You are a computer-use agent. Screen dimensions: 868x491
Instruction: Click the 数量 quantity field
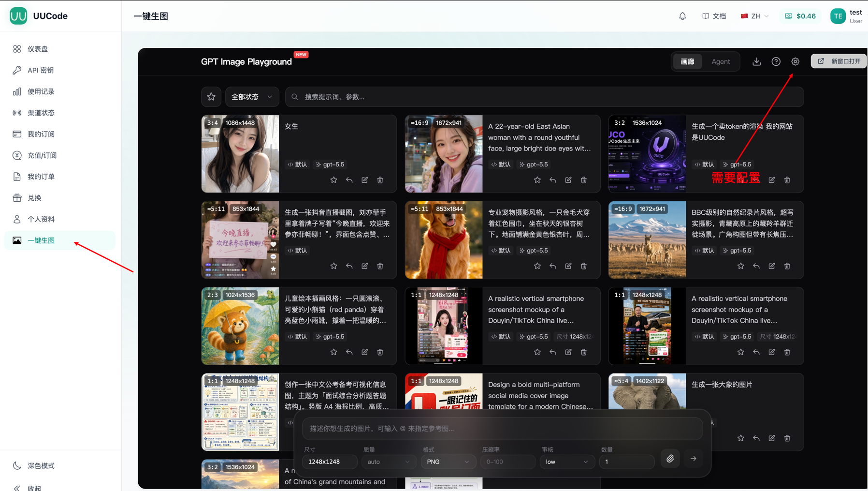627,462
